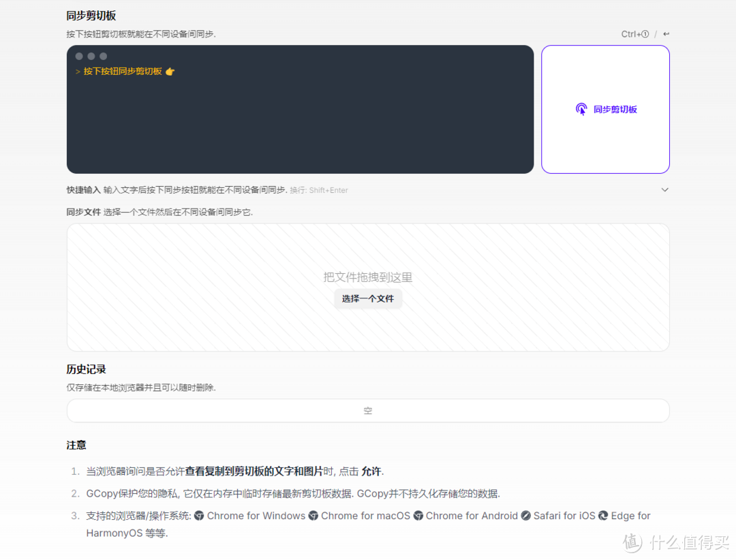Click the green dot in the terminal window
Viewport: 736px width, 560px height.
tap(103, 56)
